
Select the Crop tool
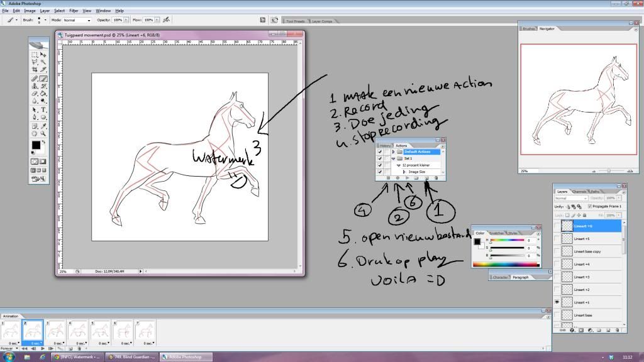(x=35, y=70)
